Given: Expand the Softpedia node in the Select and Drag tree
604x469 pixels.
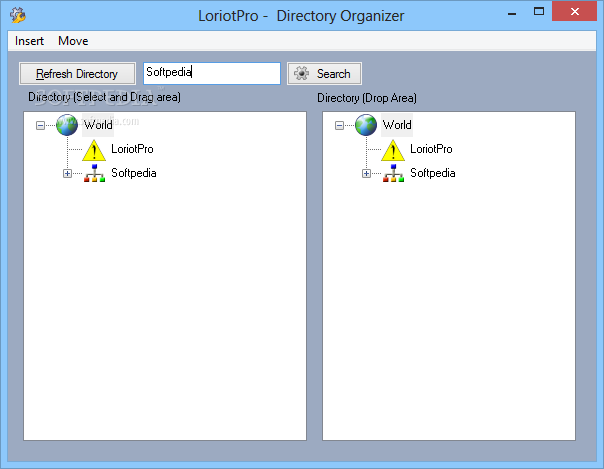Looking at the screenshot, I should click(67, 174).
